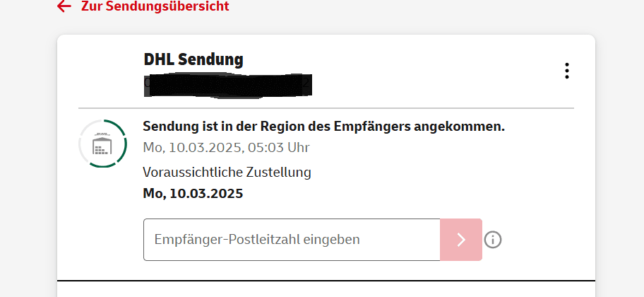The image size is (644, 297).
Task: Select the blacked-out tracking number
Action: point(228,86)
